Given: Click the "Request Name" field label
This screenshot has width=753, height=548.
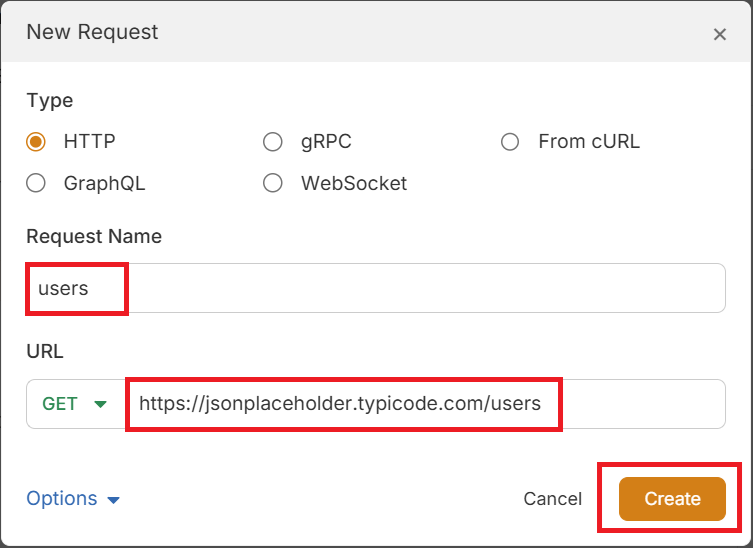Looking at the screenshot, I should (94, 236).
